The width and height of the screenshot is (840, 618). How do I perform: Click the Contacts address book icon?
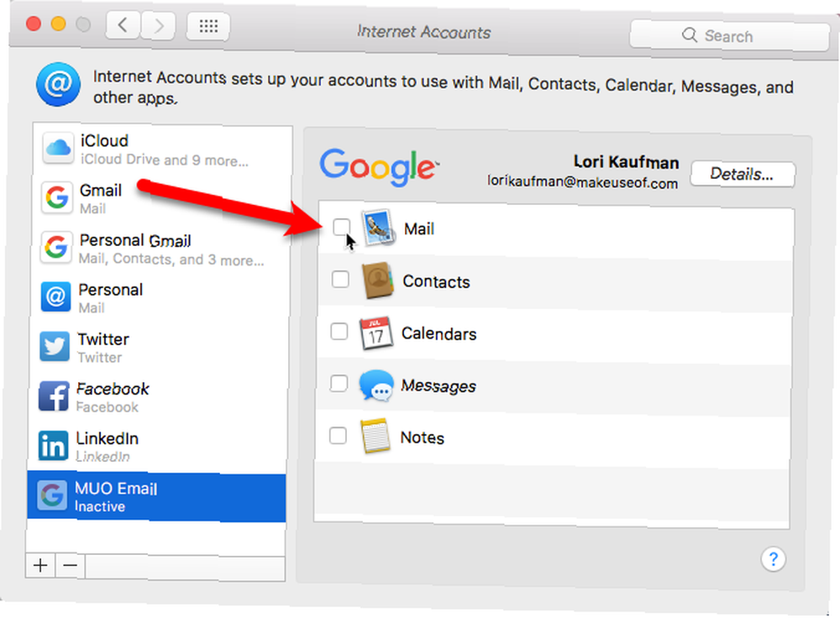coord(378,280)
